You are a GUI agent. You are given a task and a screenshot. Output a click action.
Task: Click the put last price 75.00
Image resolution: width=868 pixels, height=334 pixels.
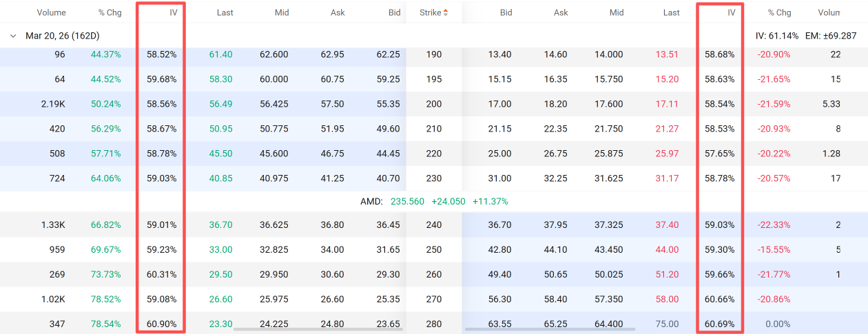click(x=667, y=324)
